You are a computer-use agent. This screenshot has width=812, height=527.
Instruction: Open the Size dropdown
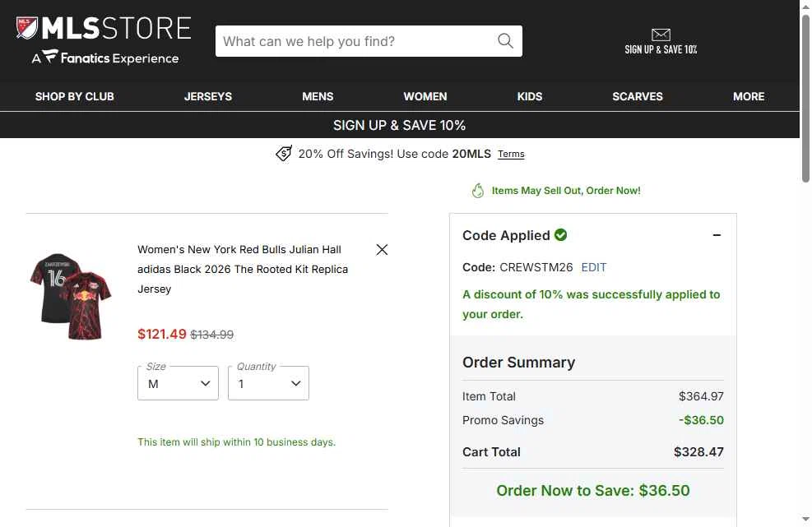[x=178, y=384]
